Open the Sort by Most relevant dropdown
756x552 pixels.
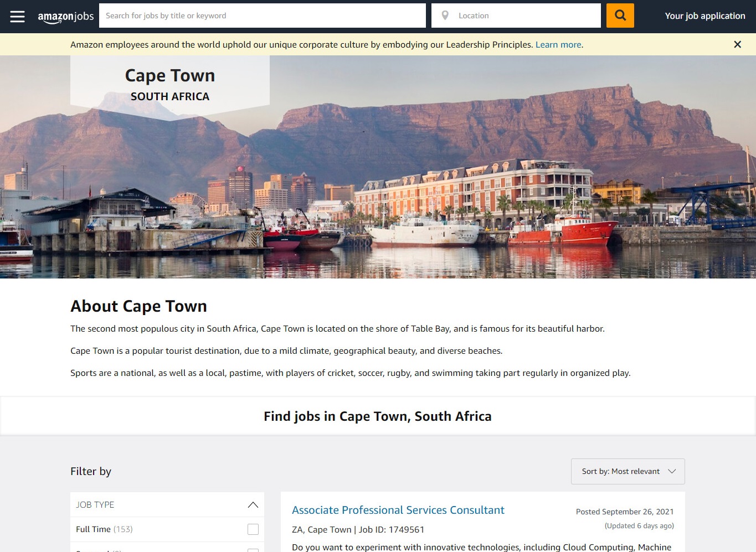pos(628,471)
